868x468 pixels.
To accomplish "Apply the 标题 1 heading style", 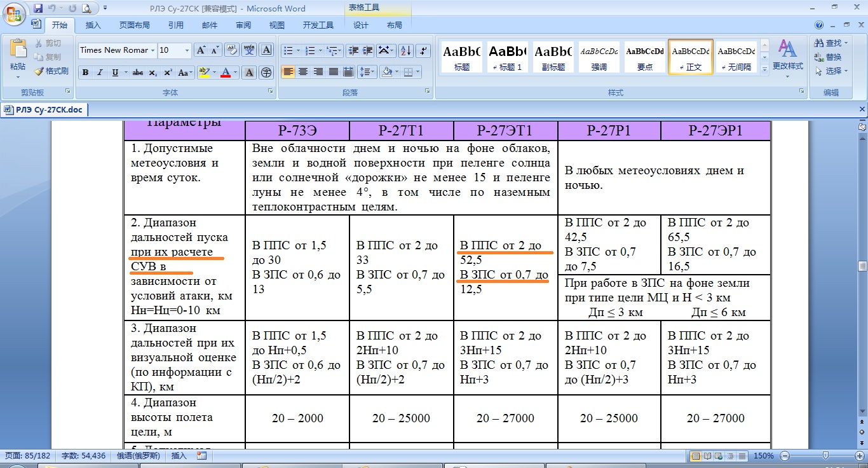I will click(508, 57).
